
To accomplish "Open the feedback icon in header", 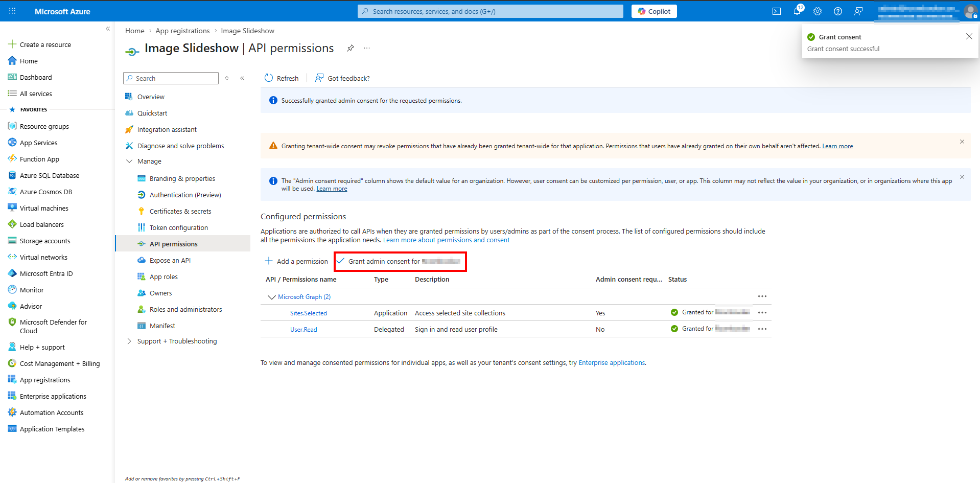I will (x=858, y=11).
